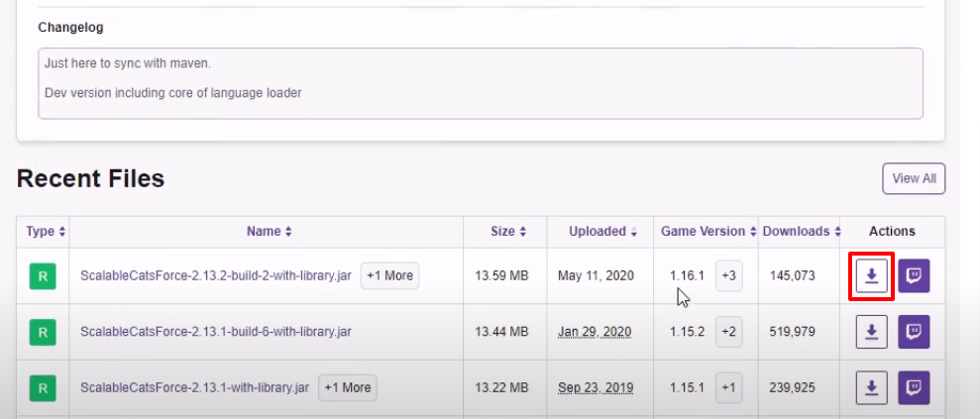Sort files by Type column

(x=46, y=232)
